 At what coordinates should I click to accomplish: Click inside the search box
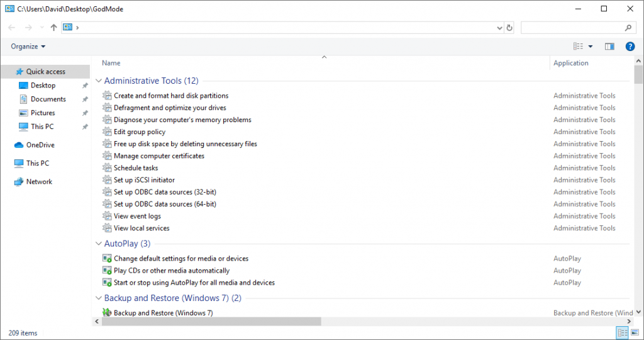coord(572,28)
